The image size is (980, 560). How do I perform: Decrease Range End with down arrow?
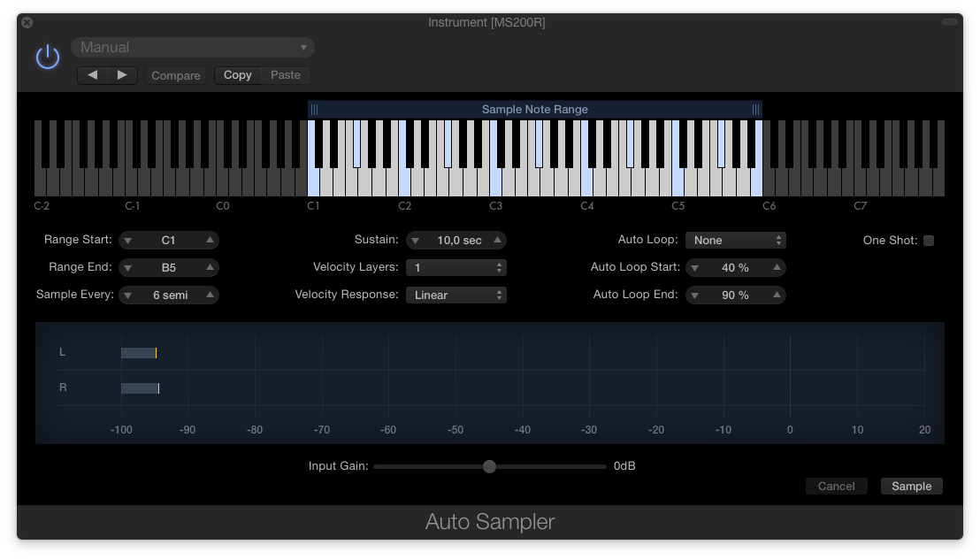[128, 268]
